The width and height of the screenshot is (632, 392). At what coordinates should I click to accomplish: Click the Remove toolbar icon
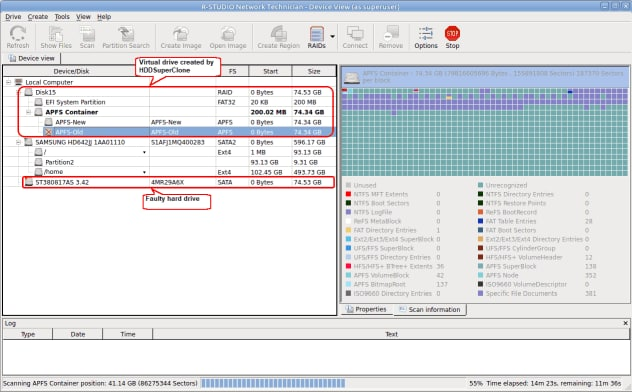pos(391,37)
